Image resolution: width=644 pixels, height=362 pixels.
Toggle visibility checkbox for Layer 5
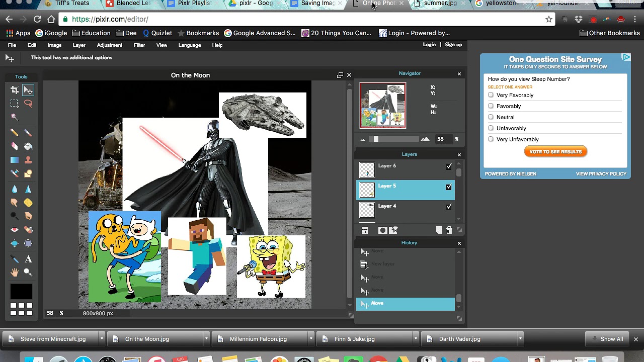pos(449,187)
